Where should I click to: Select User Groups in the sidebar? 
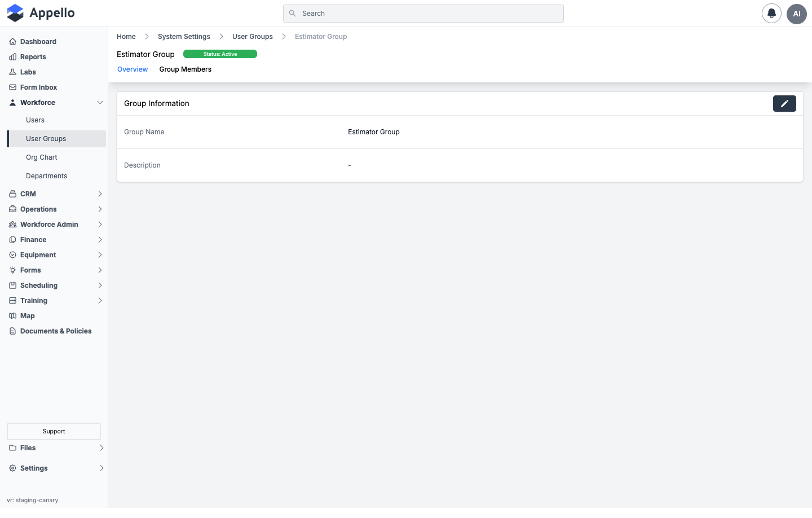point(56,139)
